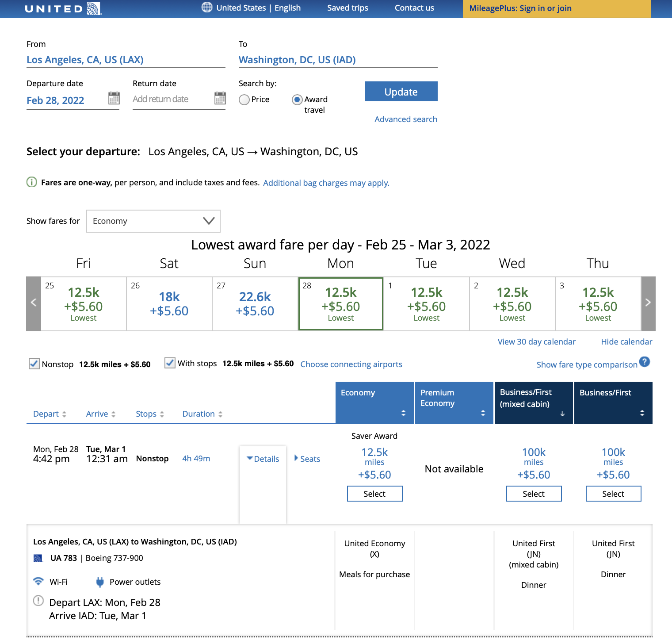Select Friday 25 fare 12.5k
672x644 pixels.
[84, 304]
